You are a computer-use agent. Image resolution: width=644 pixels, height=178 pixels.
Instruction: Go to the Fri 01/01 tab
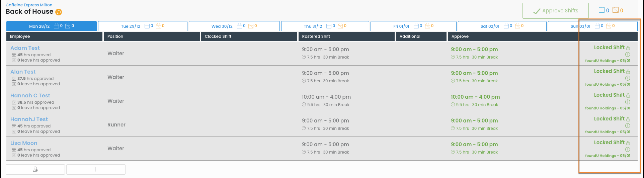[414, 26]
